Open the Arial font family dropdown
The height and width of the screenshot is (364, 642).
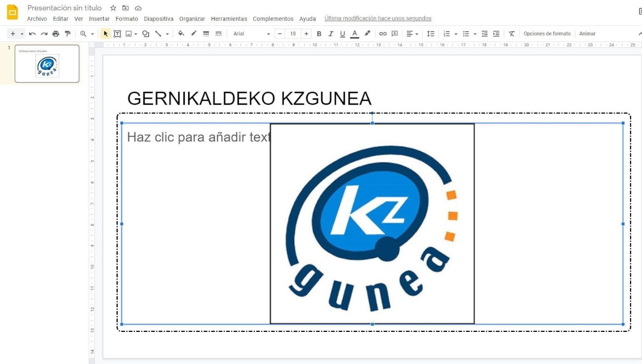(x=251, y=34)
